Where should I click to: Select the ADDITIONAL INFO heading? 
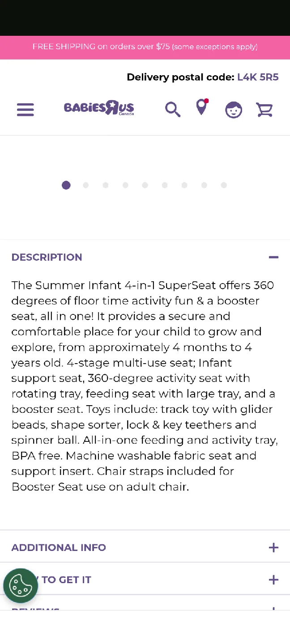pyautogui.click(x=59, y=547)
